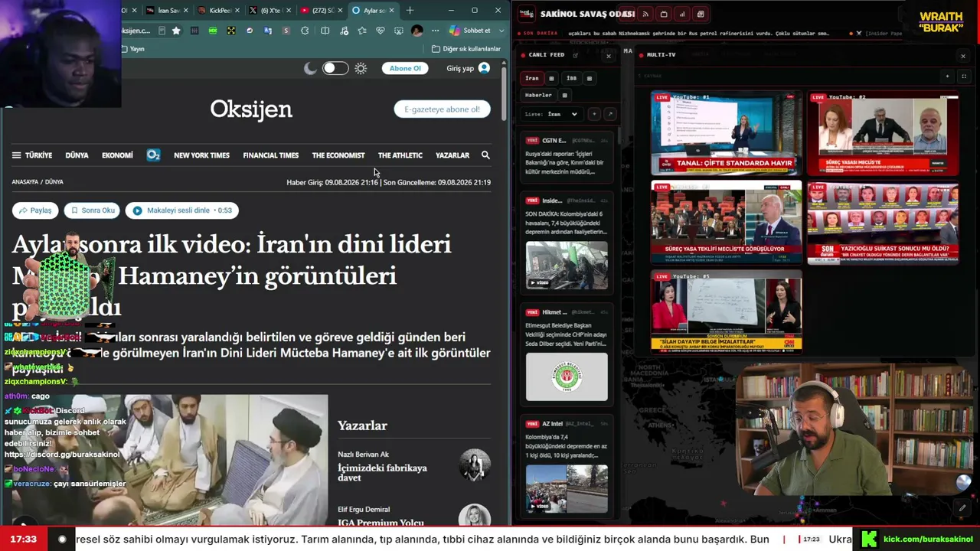Click the sun light-mode icon
The image size is (980, 551).
(361, 68)
